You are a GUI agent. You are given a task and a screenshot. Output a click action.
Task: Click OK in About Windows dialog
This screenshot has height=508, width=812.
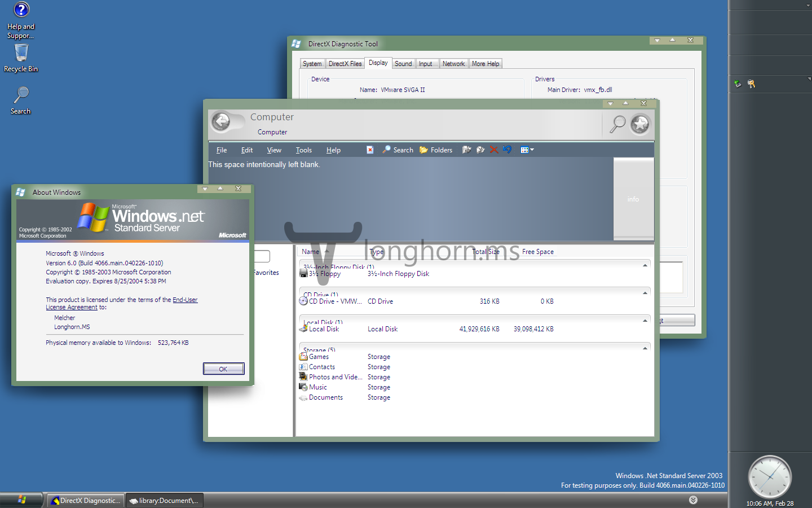click(223, 369)
